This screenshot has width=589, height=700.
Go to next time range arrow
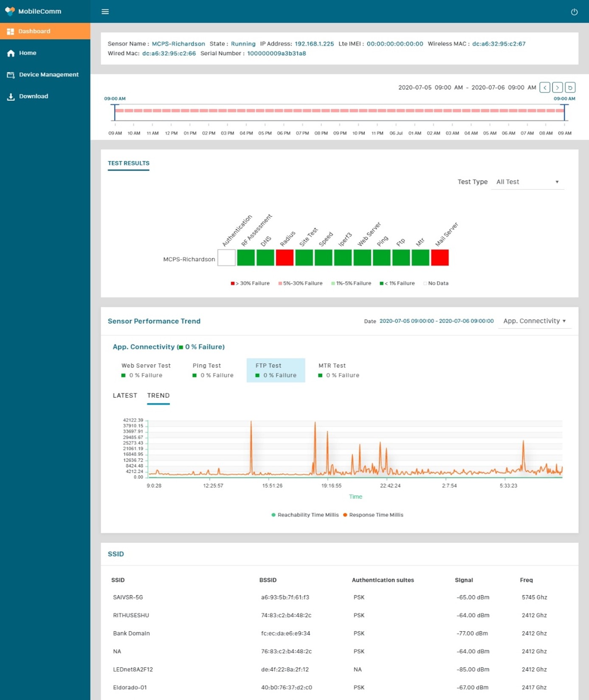point(558,88)
